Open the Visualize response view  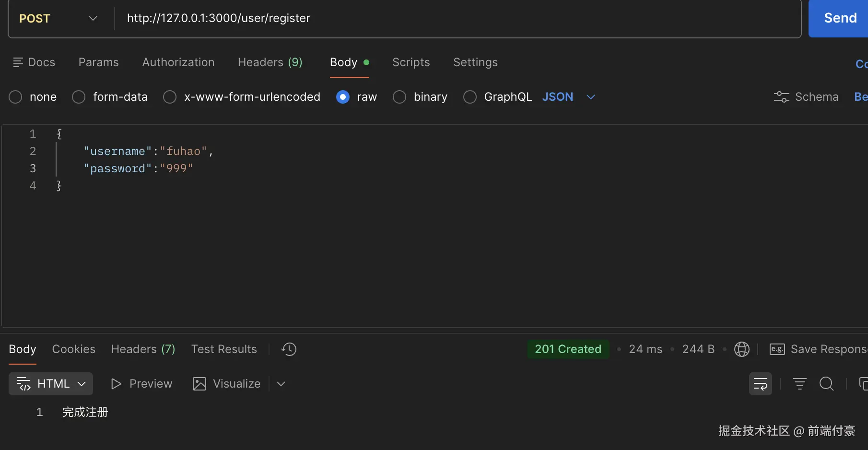[226, 384]
